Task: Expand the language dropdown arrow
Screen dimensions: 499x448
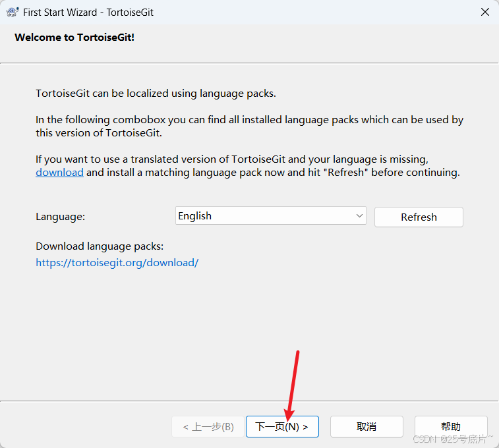Action: (359, 215)
